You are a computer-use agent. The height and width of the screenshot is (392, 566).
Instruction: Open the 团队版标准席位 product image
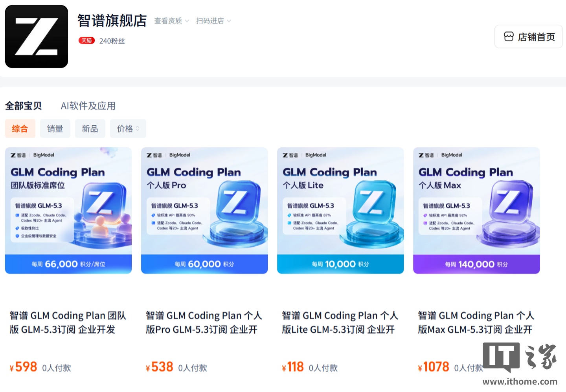68,211
